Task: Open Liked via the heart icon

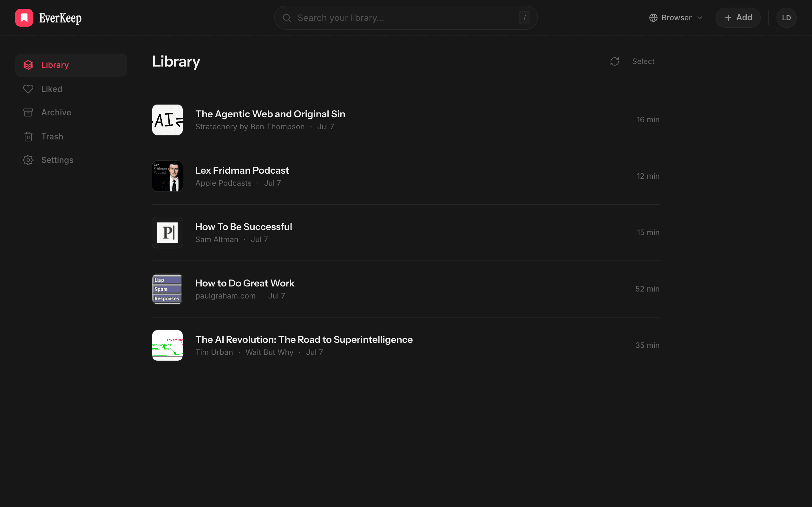Action: pos(28,89)
